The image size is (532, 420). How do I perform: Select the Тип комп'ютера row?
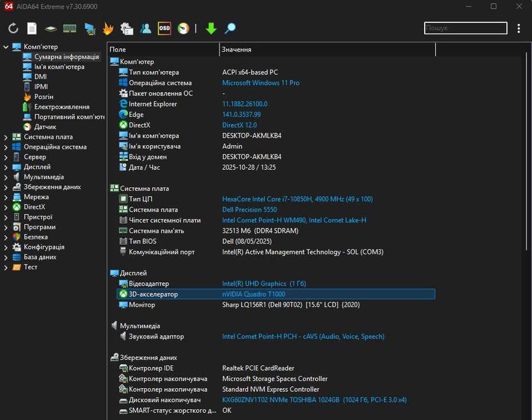[276, 73]
